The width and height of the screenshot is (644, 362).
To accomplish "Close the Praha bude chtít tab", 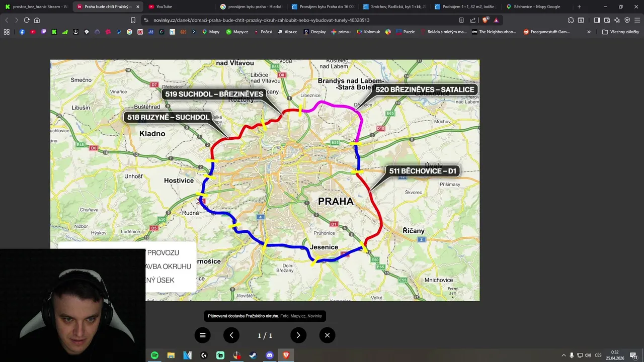I will point(138,7).
